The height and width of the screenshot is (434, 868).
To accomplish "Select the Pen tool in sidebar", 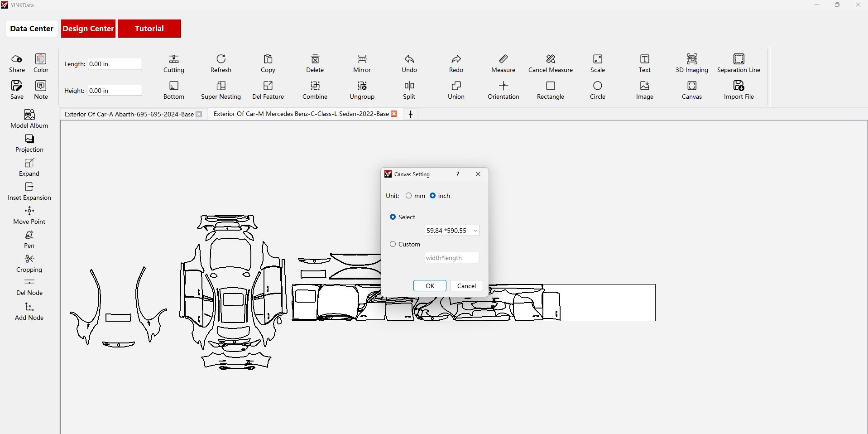I will (x=29, y=235).
